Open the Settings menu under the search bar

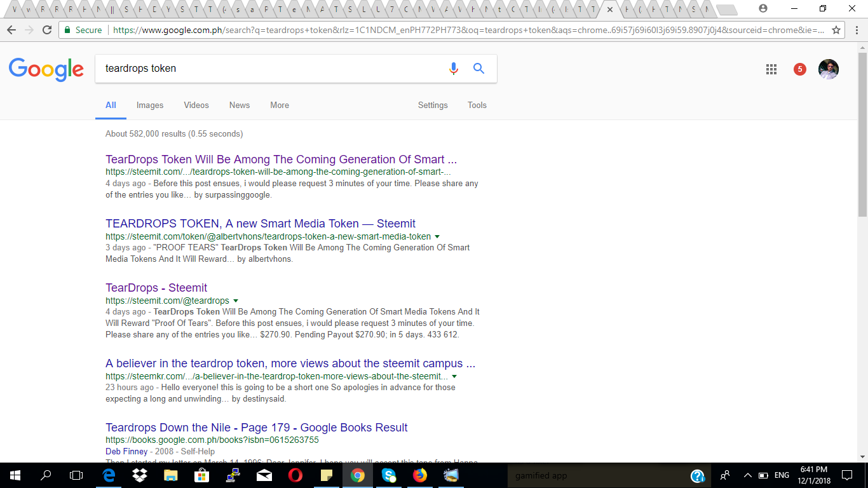point(433,105)
